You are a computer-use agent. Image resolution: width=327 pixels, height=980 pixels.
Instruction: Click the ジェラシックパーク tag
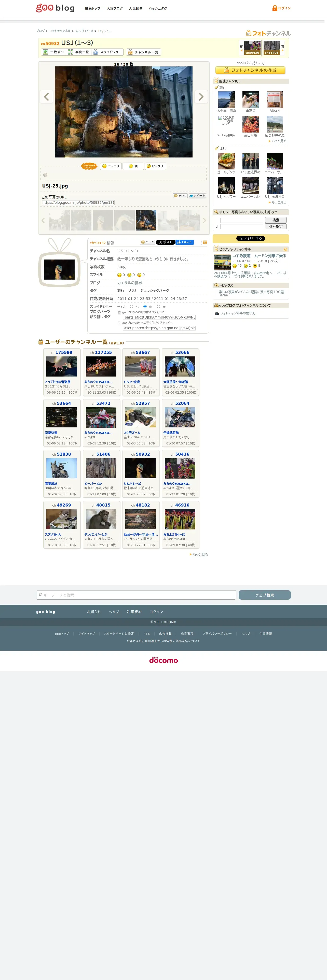click(x=155, y=291)
